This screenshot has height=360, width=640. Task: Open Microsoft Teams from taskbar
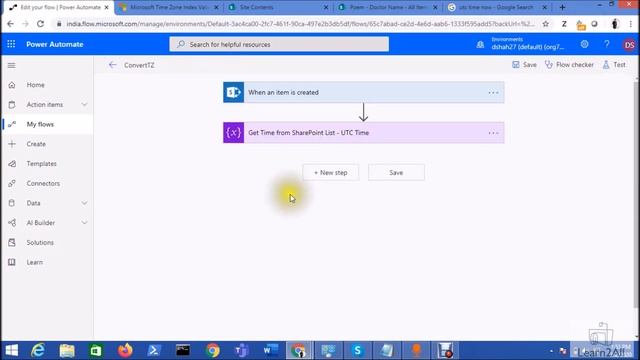coord(242,350)
